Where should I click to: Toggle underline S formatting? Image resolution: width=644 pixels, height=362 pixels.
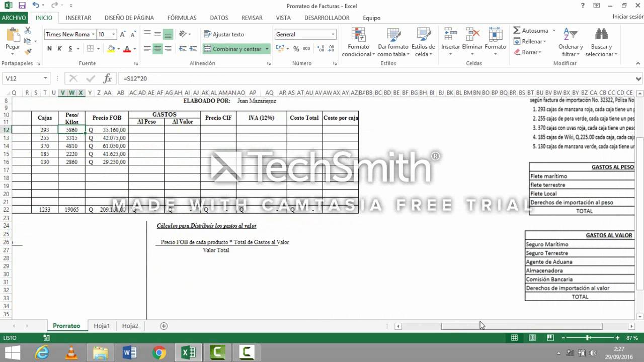pyautogui.click(x=70, y=49)
